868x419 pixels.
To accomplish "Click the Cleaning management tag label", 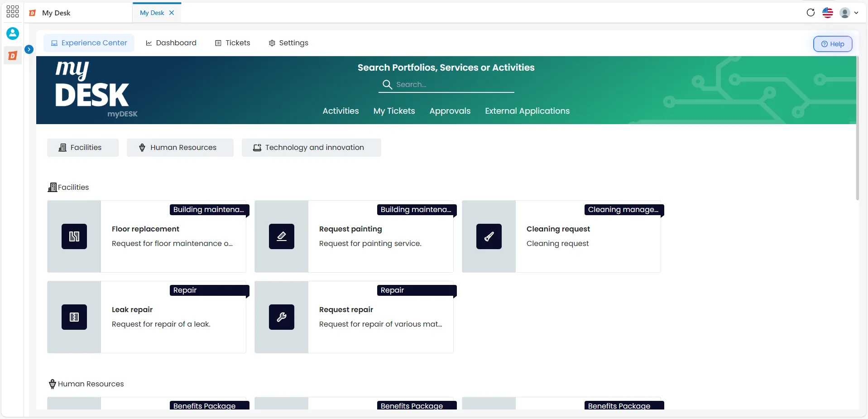I will click(624, 210).
